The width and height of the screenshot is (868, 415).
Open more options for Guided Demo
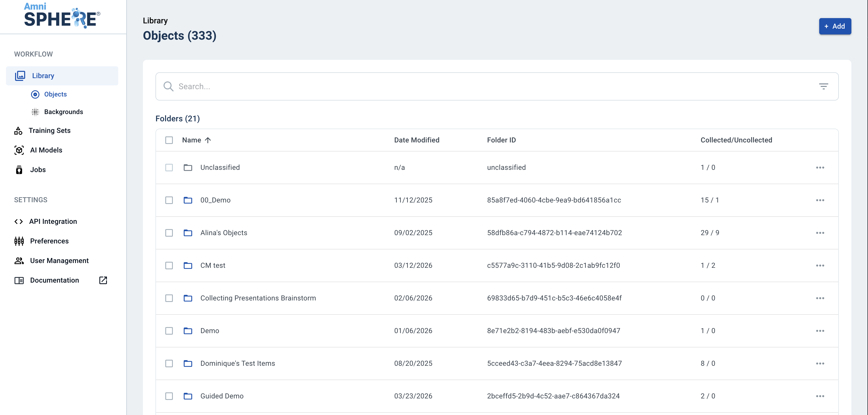click(820, 396)
